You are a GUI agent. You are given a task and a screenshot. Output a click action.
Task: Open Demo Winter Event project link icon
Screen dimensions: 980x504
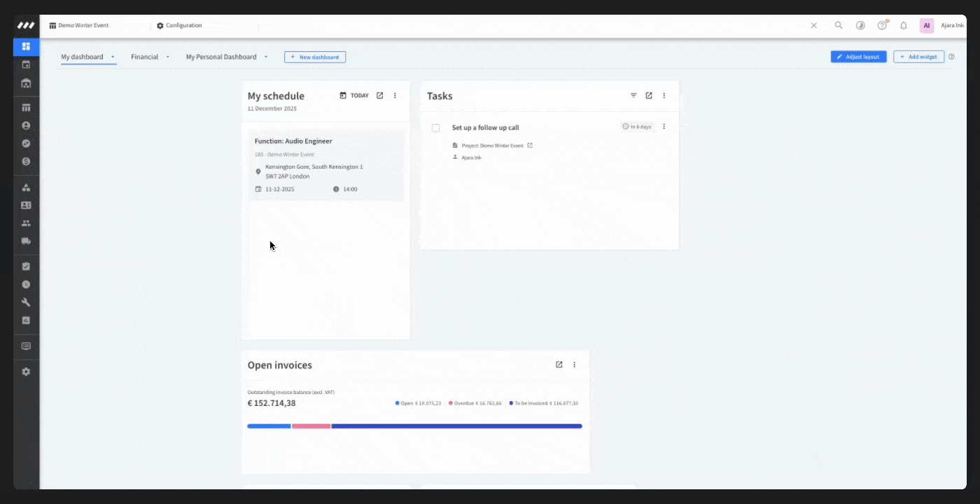[530, 146]
